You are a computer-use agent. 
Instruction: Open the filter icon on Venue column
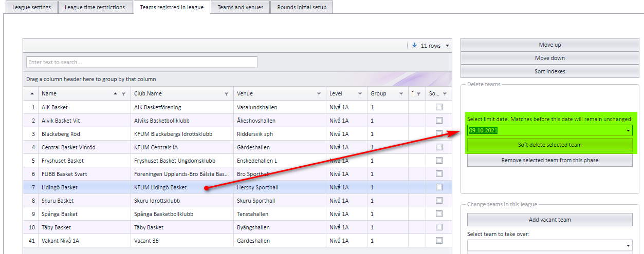point(319,94)
